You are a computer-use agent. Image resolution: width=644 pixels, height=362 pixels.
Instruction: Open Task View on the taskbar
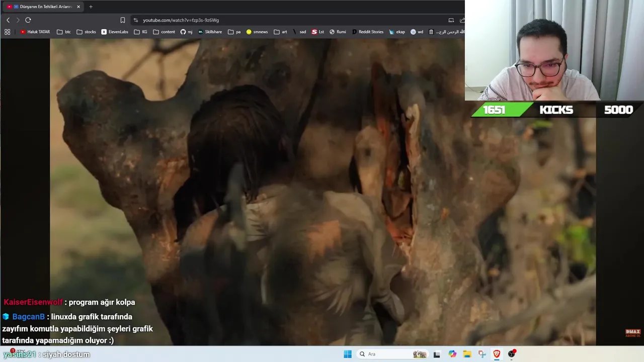pos(437,354)
